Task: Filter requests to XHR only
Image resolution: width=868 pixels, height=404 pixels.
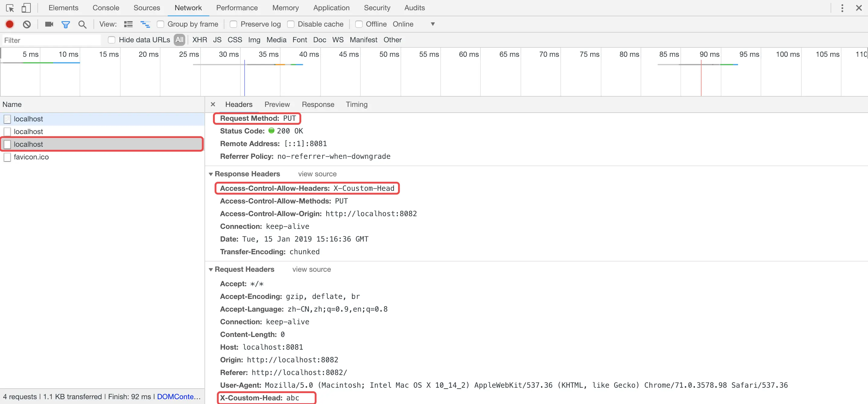Action: tap(199, 40)
